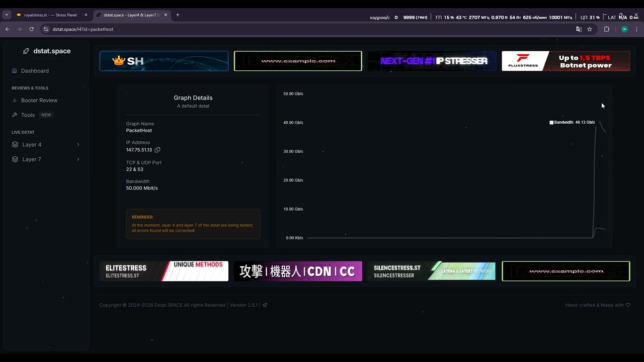
Task: Copy the IP address 147.75.51.13
Action: click(157, 150)
